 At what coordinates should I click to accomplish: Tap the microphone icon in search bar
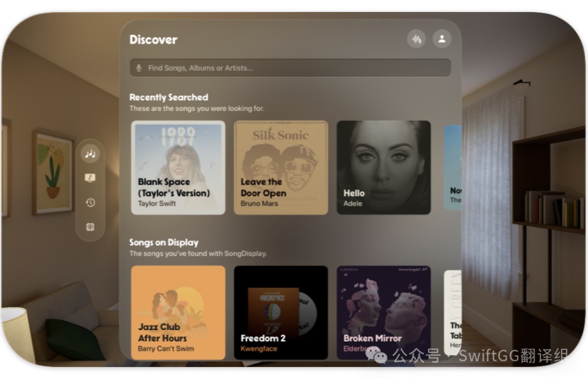point(139,68)
